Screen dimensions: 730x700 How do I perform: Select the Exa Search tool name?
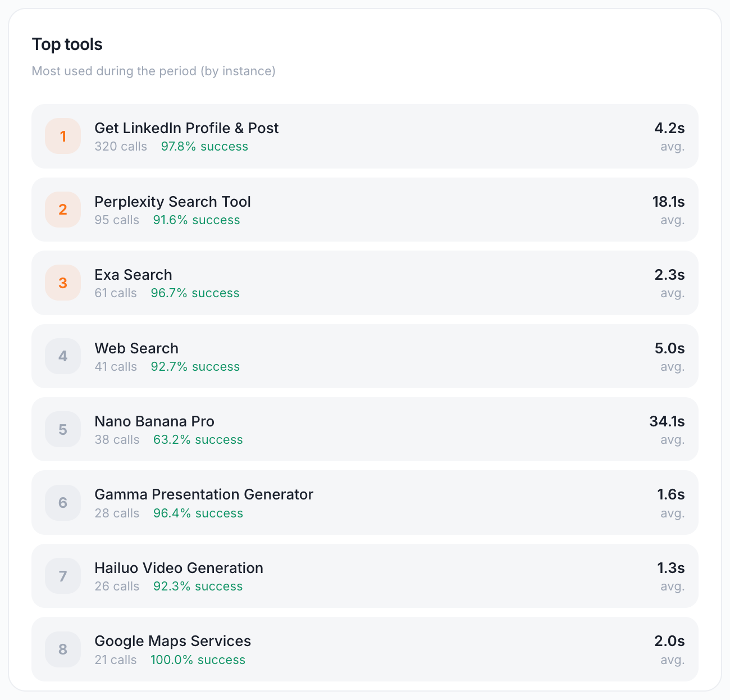click(x=133, y=275)
